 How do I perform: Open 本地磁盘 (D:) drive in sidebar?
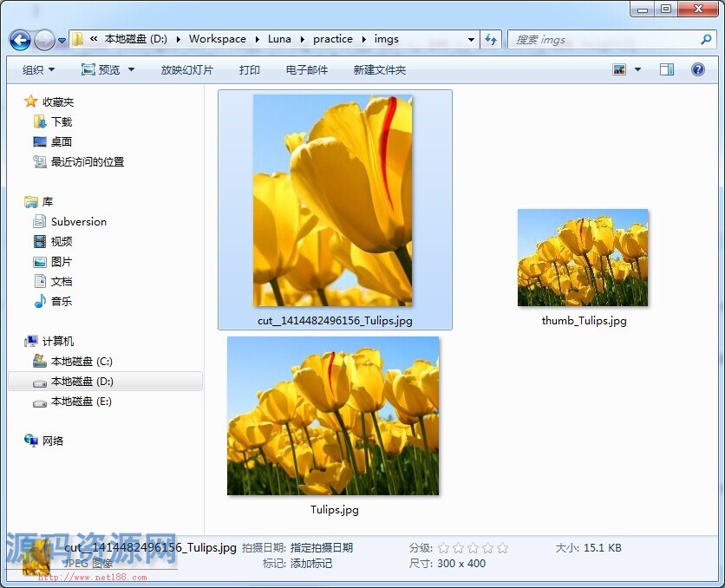click(106, 382)
